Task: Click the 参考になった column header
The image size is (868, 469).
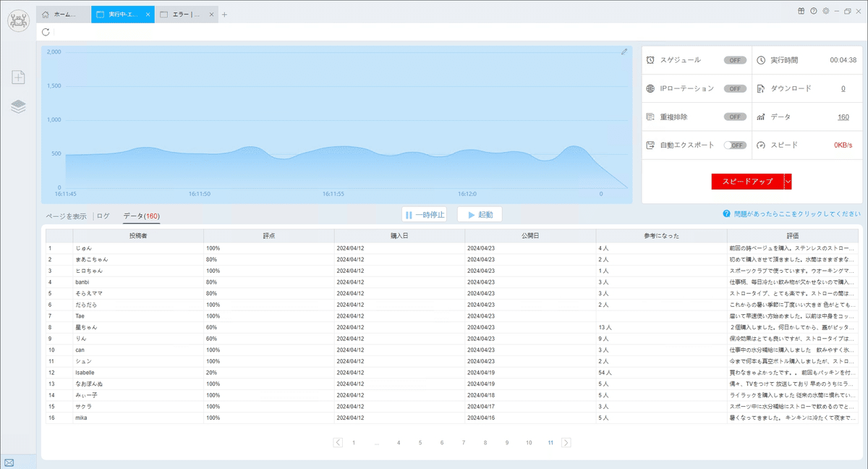Action: (662, 236)
